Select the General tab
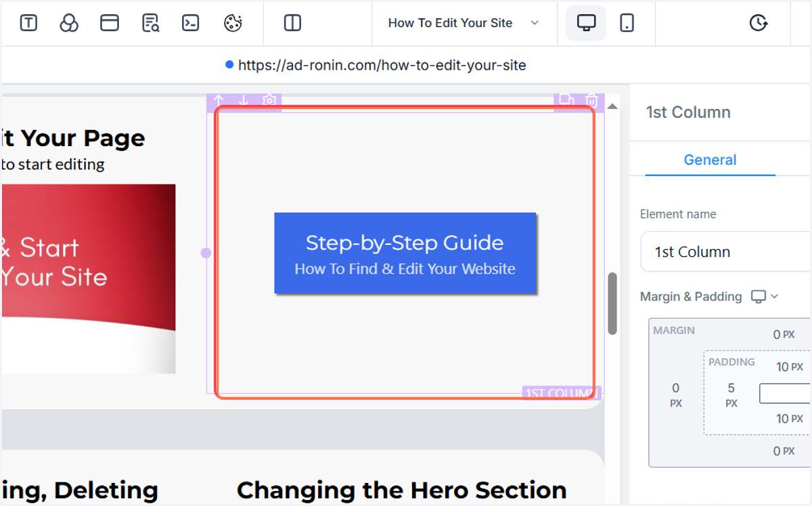812x506 pixels. tap(710, 160)
